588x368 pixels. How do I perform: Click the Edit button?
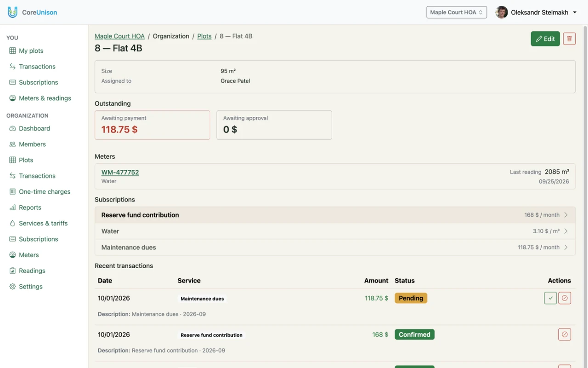[545, 39]
